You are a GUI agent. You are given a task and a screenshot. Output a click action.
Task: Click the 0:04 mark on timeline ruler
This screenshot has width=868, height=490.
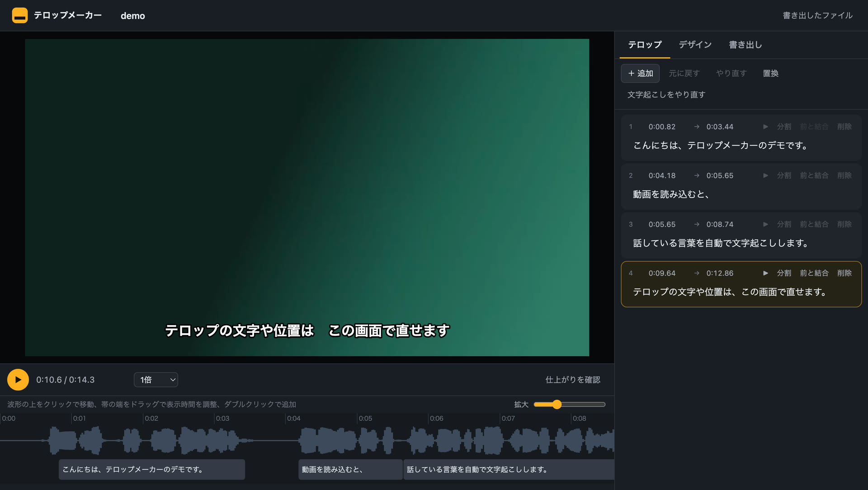point(293,418)
